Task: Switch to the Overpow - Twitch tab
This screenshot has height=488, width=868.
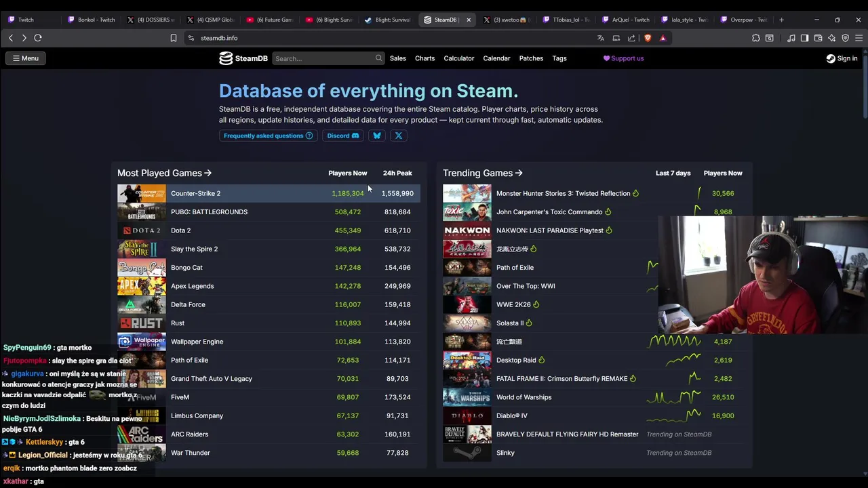Action: coord(744,20)
